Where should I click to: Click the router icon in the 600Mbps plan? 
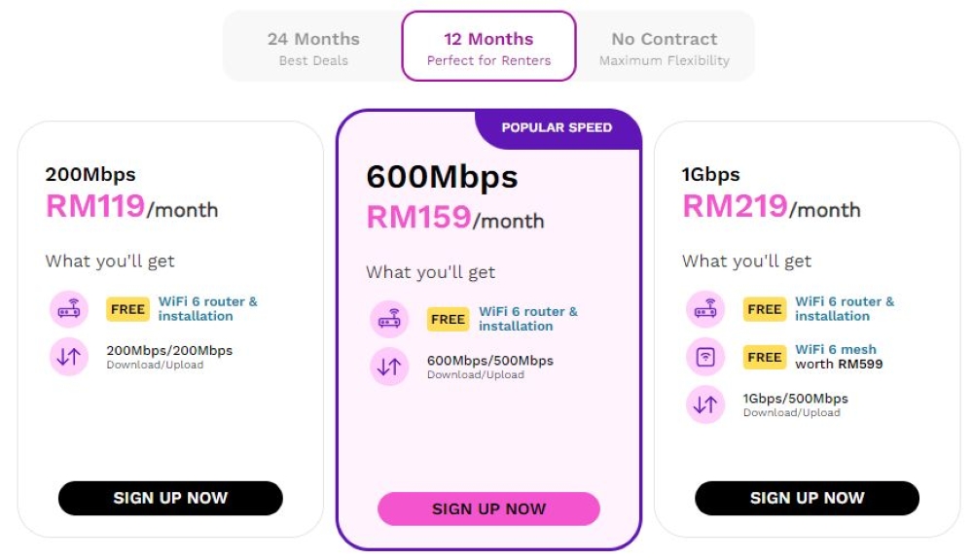tap(390, 319)
